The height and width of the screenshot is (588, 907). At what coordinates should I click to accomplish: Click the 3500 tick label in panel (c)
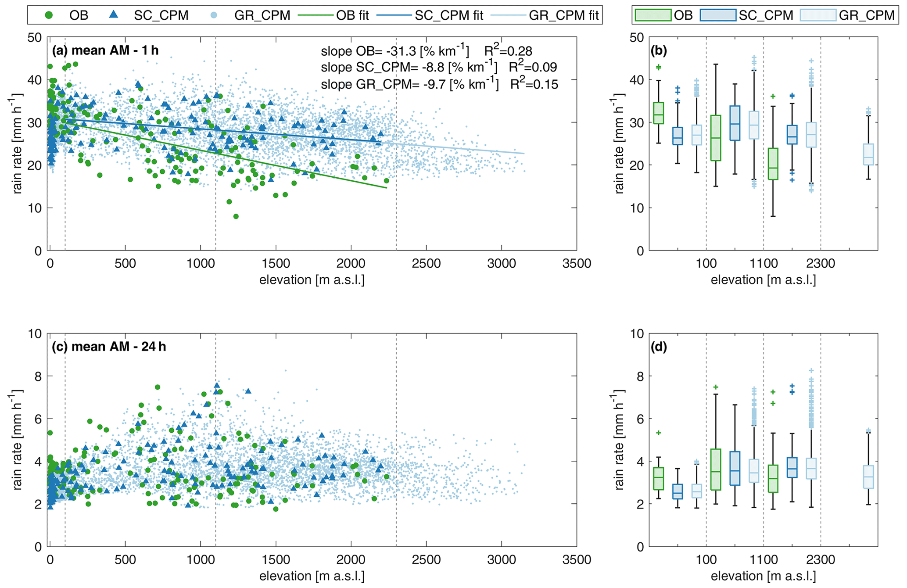pos(576,560)
